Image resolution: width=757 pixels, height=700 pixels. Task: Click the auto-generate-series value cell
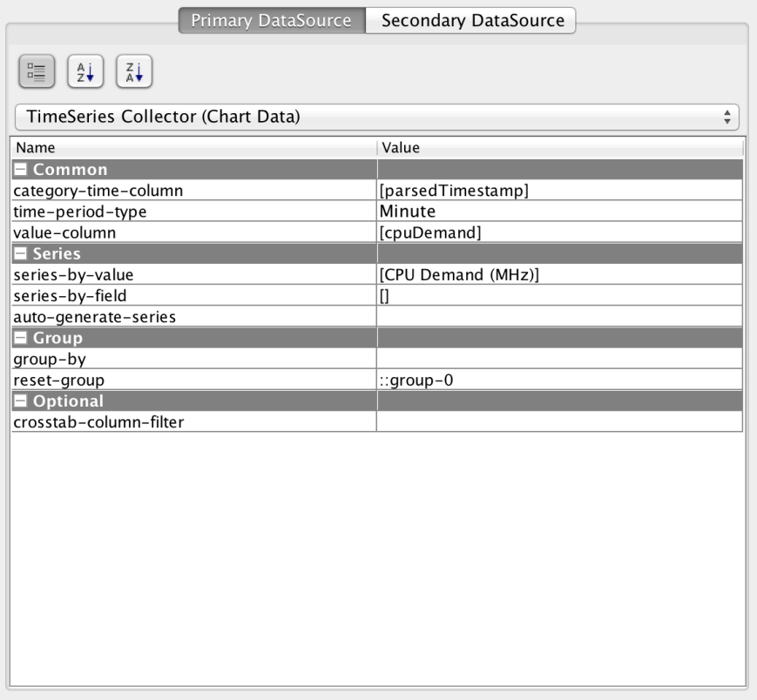click(558, 317)
